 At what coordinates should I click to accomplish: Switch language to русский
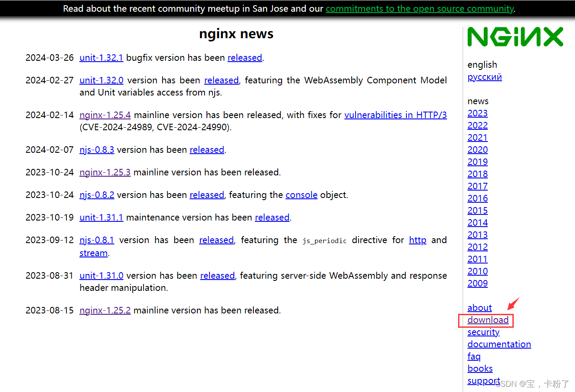(485, 77)
